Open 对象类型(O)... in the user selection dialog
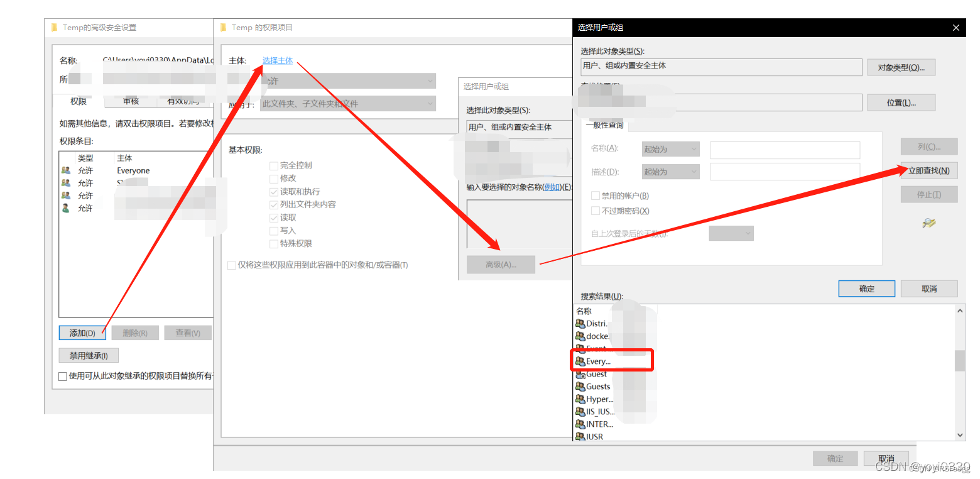980x479 pixels. click(x=901, y=67)
